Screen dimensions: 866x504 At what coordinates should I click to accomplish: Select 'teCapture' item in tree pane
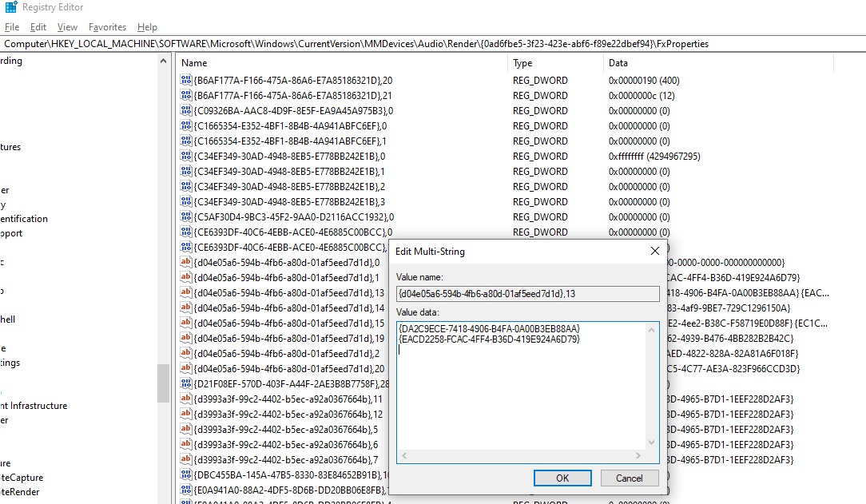(22, 478)
